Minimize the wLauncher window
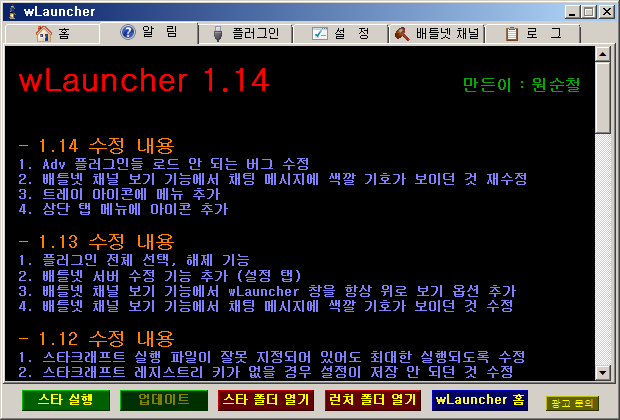The image size is (620, 420). [x=572, y=12]
